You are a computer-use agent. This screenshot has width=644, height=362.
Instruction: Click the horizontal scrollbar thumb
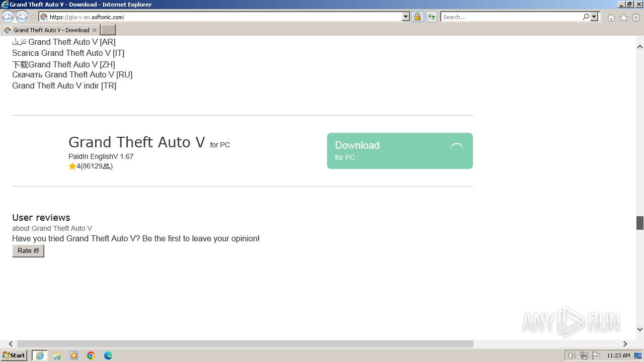(x=245, y=344)
